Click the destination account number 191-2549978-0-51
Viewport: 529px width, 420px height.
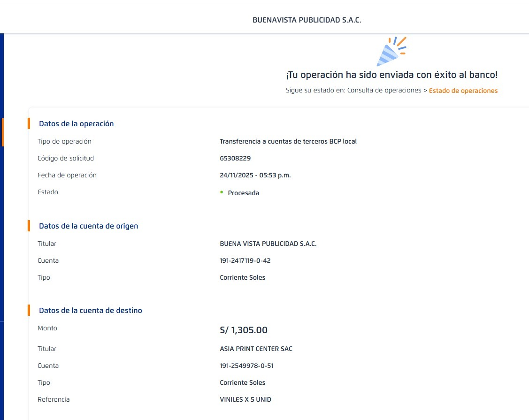pyautogui.click(x=246, y=366)
